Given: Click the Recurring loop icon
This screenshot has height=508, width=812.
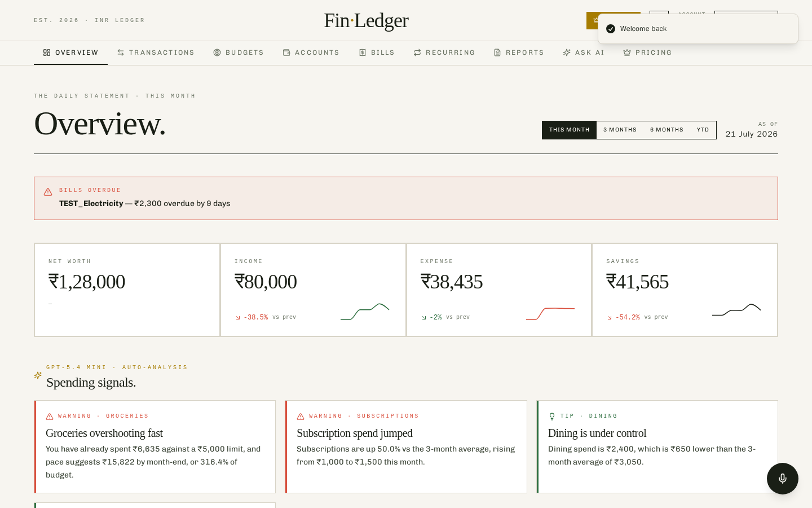Looking at the screenshot, I should click(417, 52).
